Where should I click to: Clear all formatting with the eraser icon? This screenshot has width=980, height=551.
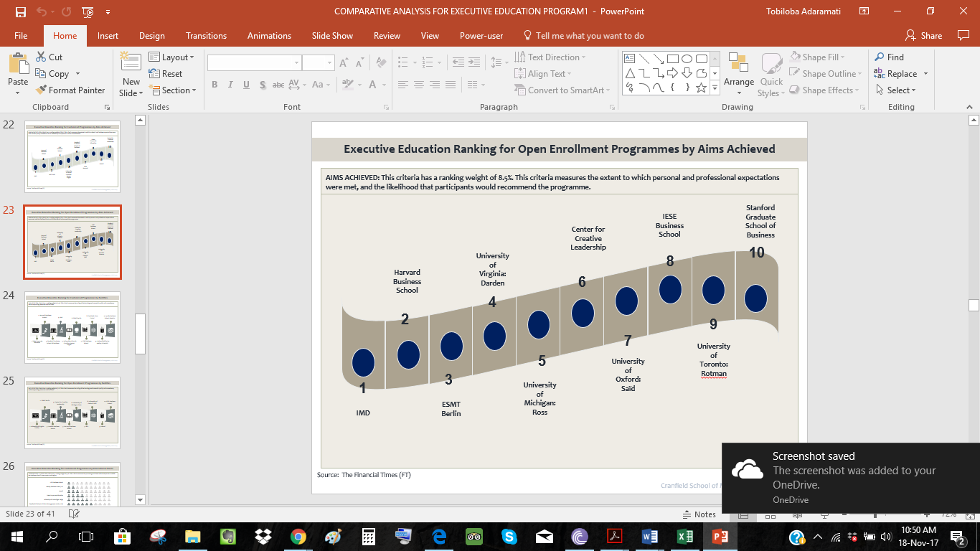pyautogui.click(x=380, y=63)
